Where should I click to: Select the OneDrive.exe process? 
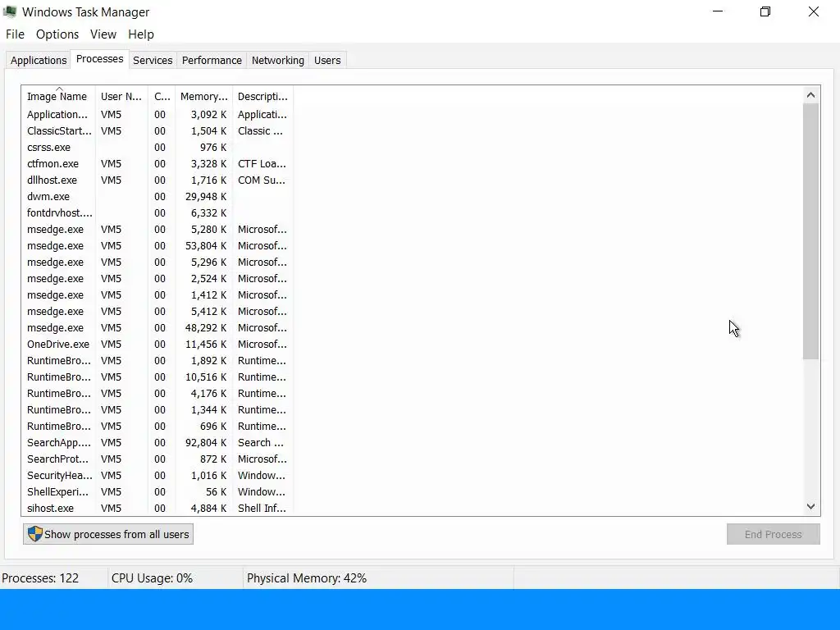coord(157,344)
